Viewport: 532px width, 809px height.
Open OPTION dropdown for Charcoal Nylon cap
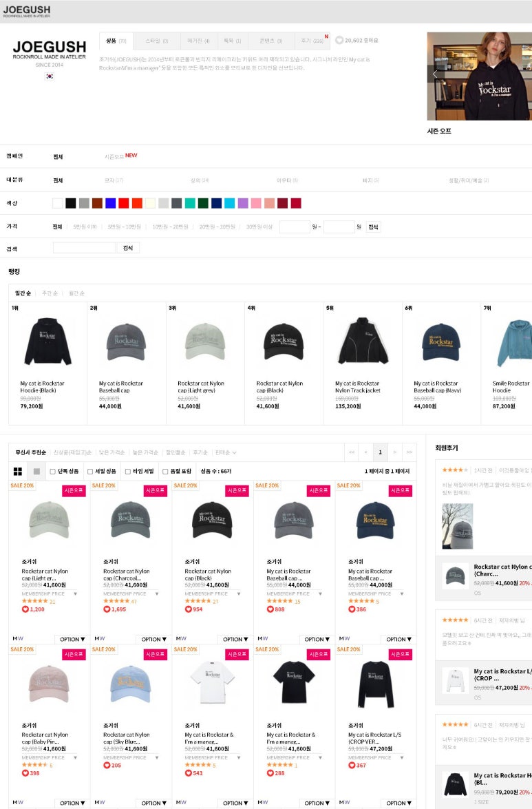pyautogui.click(x=153, y=639)
